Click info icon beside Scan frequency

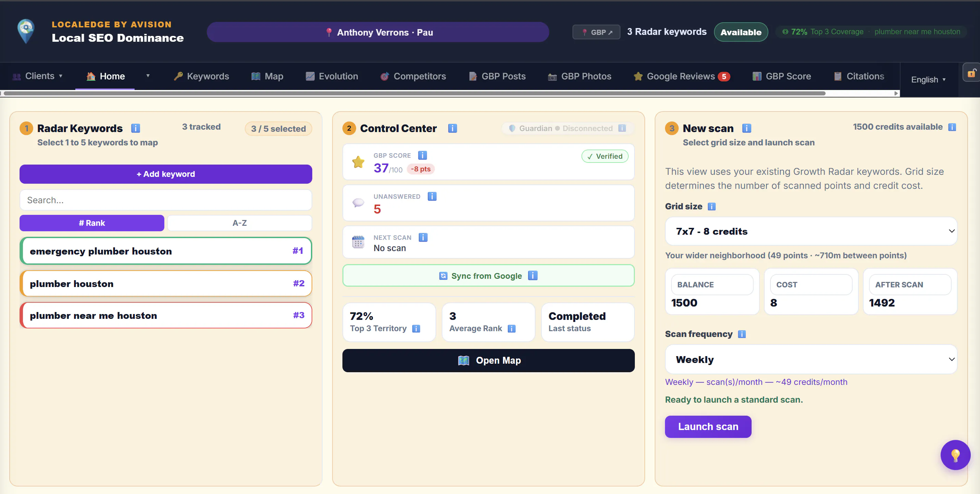[741, 334]
